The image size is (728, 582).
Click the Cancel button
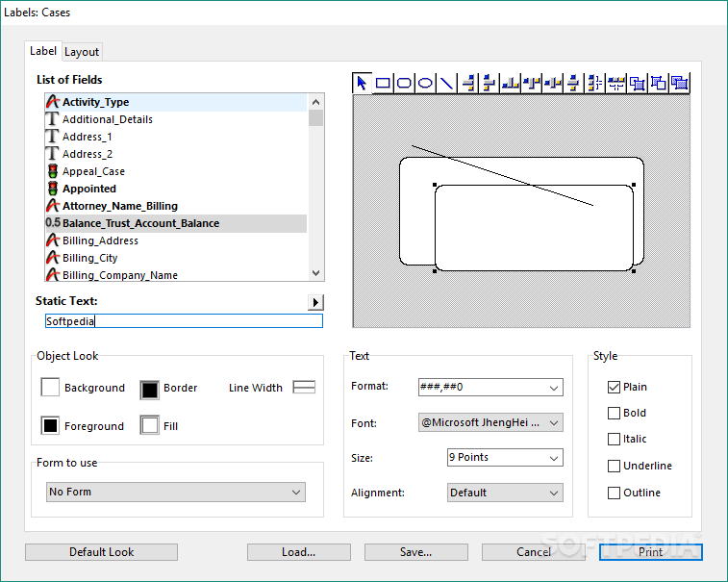tap(534, 552)
